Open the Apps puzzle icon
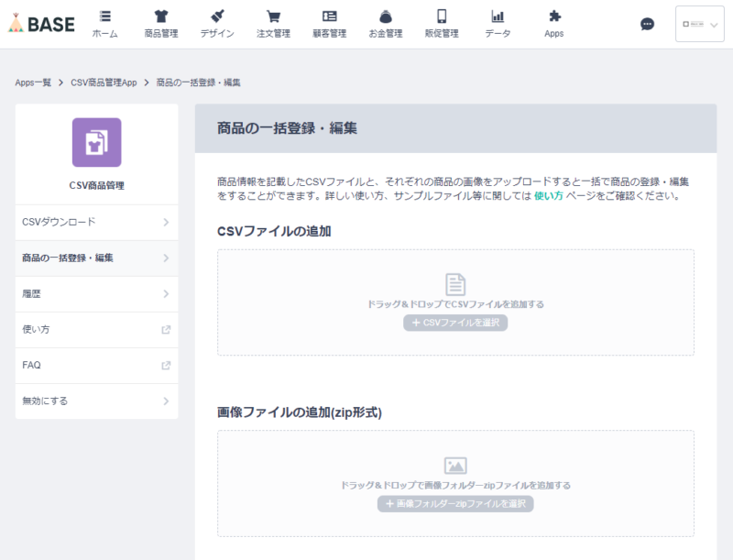Image resolution: width=733 pixels, height=560 pixels. tap(554, 16)
